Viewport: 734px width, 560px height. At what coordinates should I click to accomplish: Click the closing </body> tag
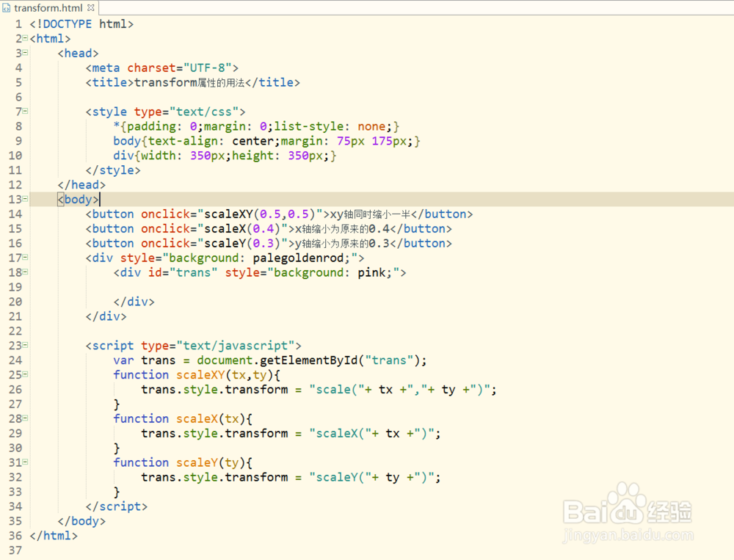click(x=81, y=520)
